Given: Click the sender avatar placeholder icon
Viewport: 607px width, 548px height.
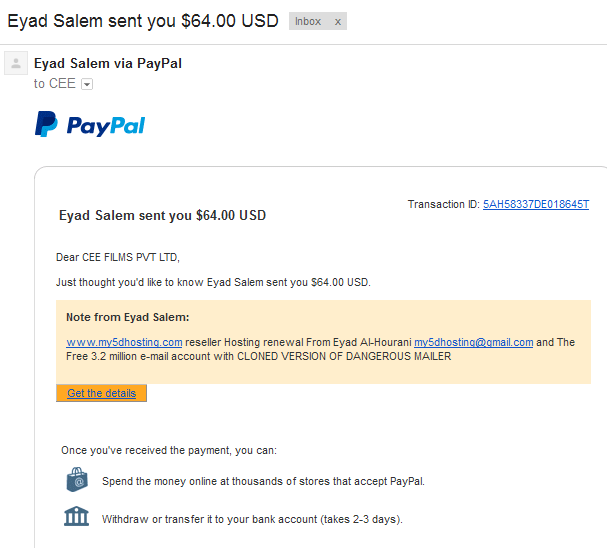Looking at the screenshot, I should coord(16,63).
